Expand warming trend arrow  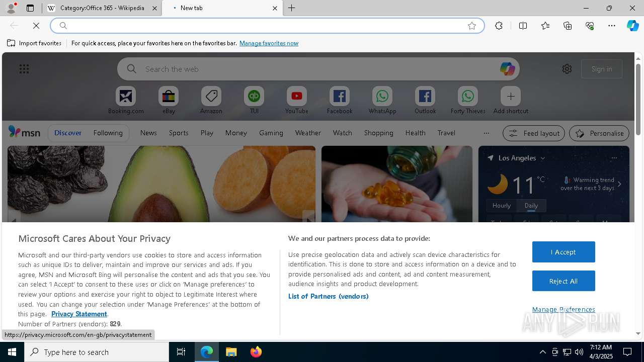pos(619,184)
